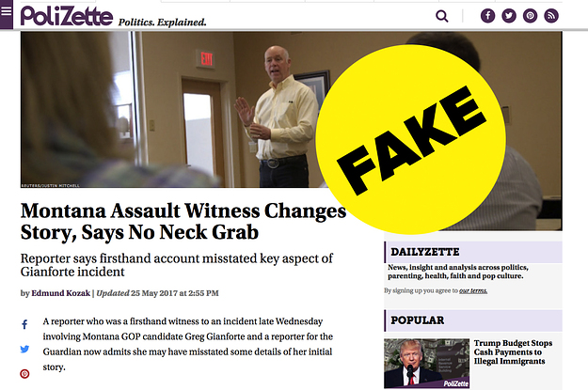Open author Edmund Kozak's page
This screenshot has width=588, height=390.
point(61,293)
